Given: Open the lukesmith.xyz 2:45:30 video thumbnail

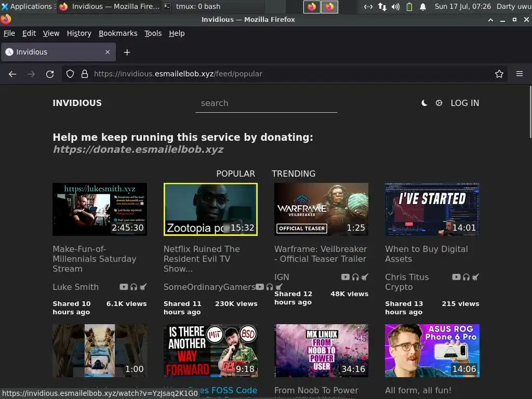Looking at the screenshot, I should coord(100,209).
